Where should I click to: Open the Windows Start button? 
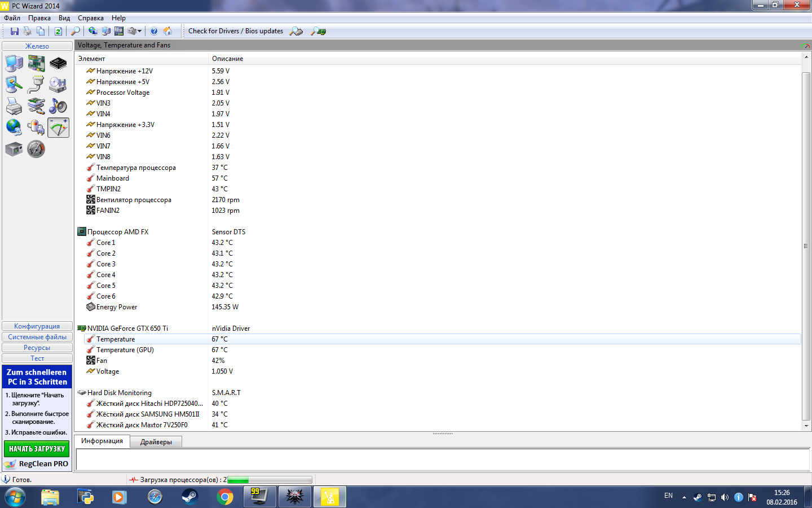pos(15,497)
